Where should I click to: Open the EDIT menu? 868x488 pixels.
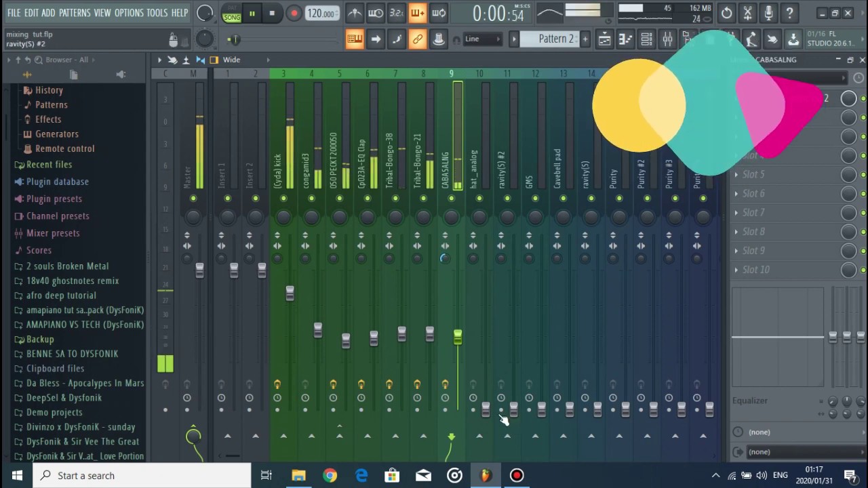(x=31, y=13)
